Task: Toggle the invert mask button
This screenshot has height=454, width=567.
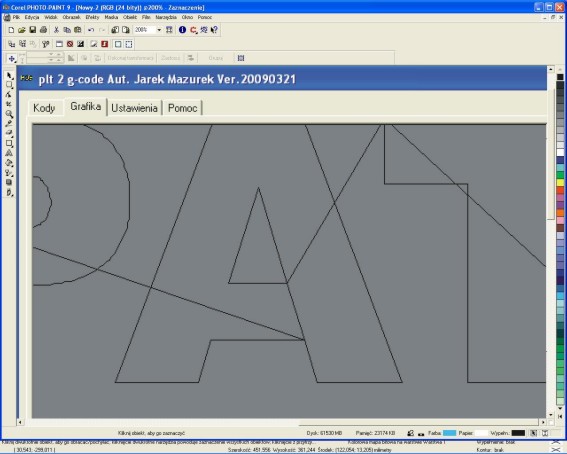Action: [x=81, y=44]
